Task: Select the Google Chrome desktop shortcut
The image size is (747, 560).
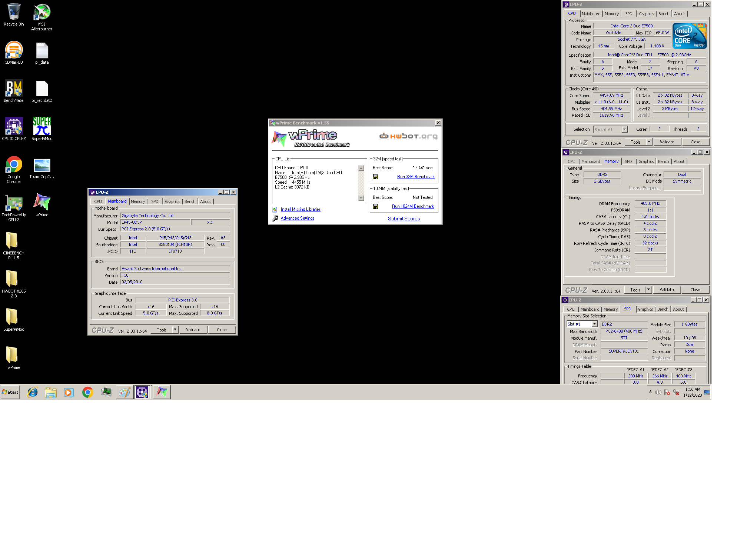Action: pyautogui.click(x=14, y=170)
